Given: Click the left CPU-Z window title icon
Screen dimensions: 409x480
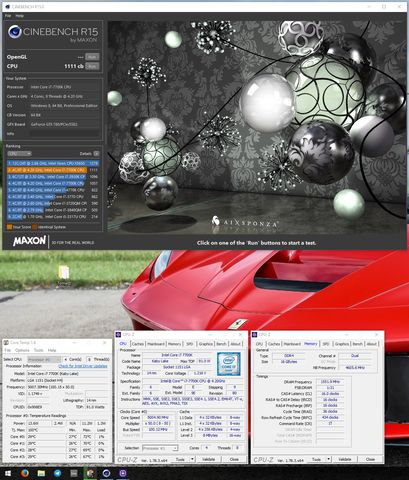Looking at the screenshot, I should tap(118, 335).
